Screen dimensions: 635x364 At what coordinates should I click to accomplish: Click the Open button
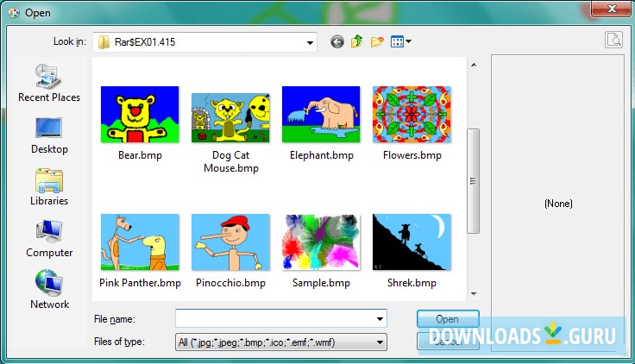[x=448, y=319]
